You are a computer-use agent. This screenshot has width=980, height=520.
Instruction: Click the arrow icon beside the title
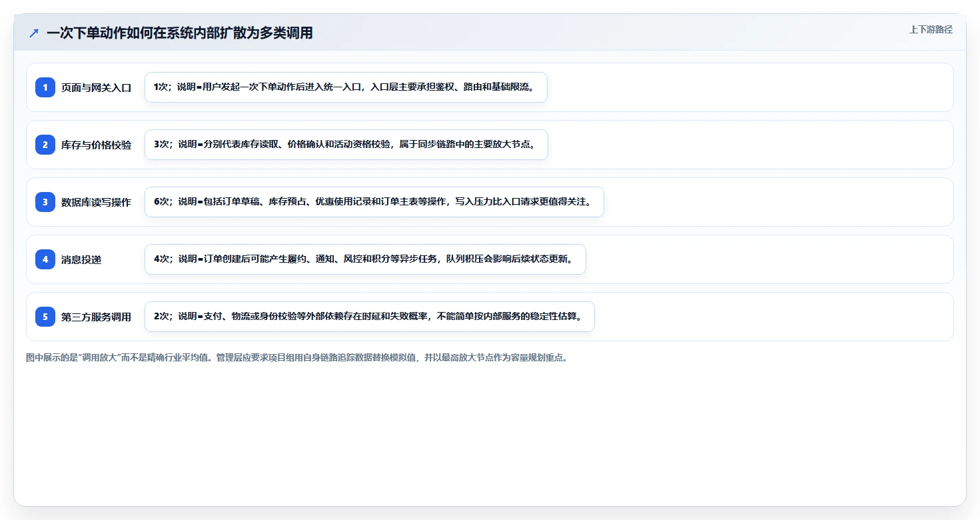coord(34,33)
